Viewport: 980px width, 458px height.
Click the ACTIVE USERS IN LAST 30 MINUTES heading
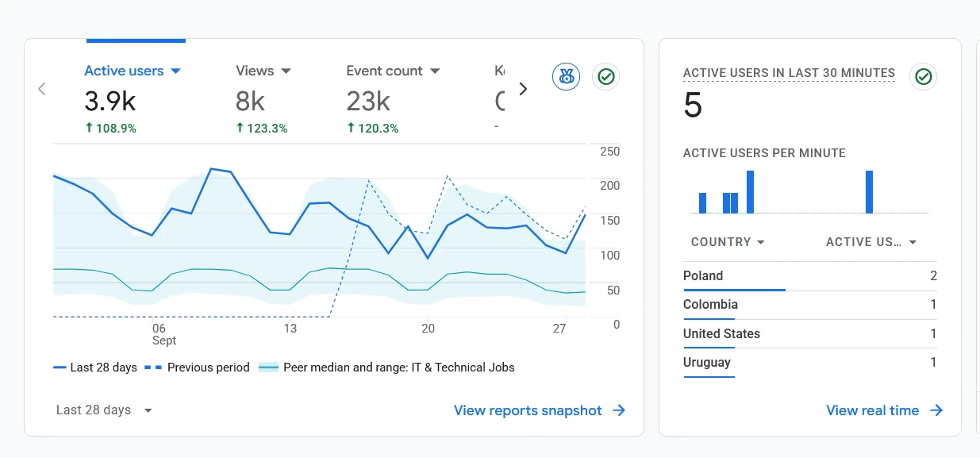coord(789,73)
